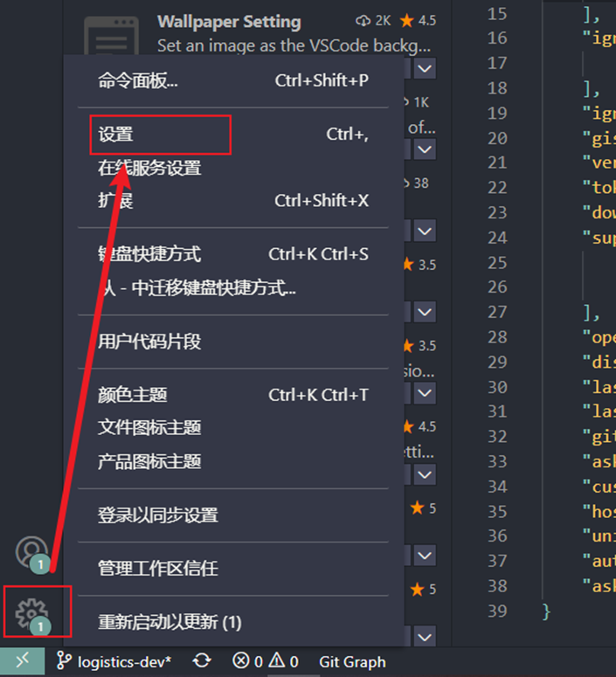Screen dimensions: 616x677
Task: Open the remote window indicator
Action: [22, 661]
